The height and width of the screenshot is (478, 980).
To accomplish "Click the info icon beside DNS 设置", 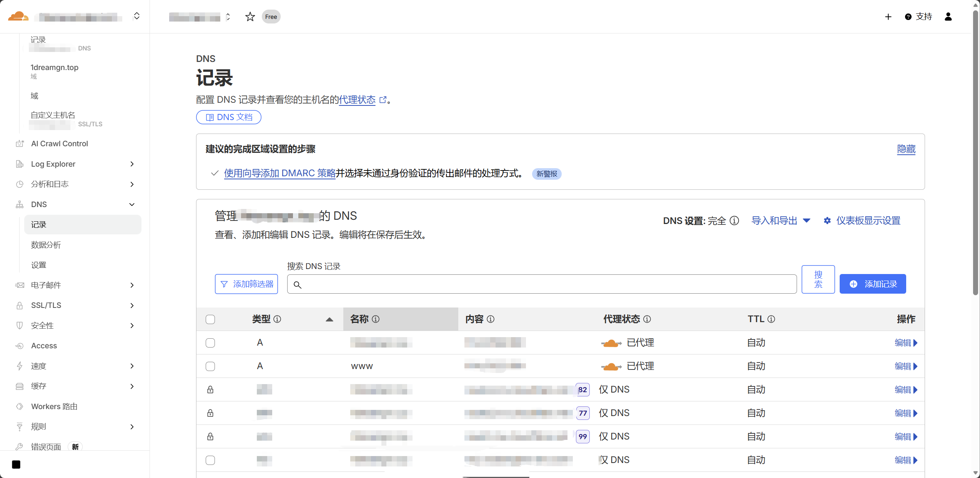I will 734,221.
